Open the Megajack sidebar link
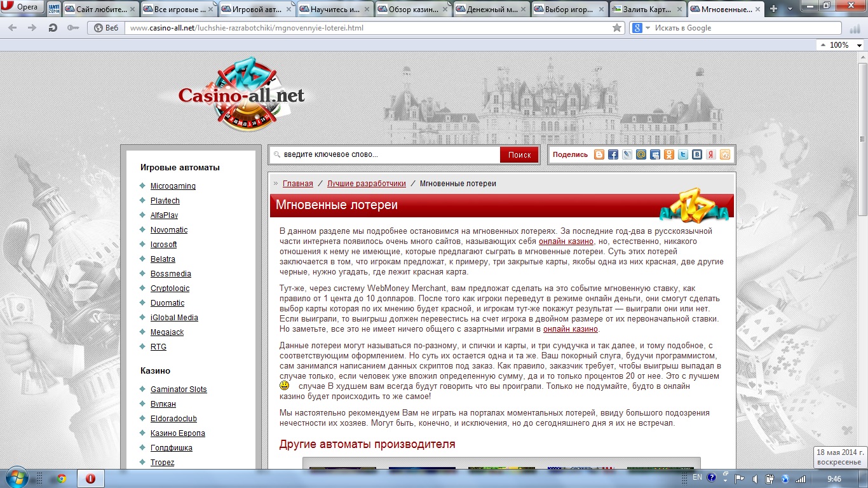Image resolution: width=868 pixels, height=488 pixels. (167, 332)
